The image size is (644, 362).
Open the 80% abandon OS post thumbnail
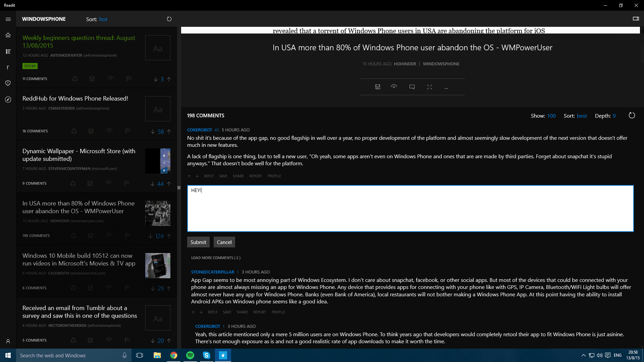(x=158, y=213)
